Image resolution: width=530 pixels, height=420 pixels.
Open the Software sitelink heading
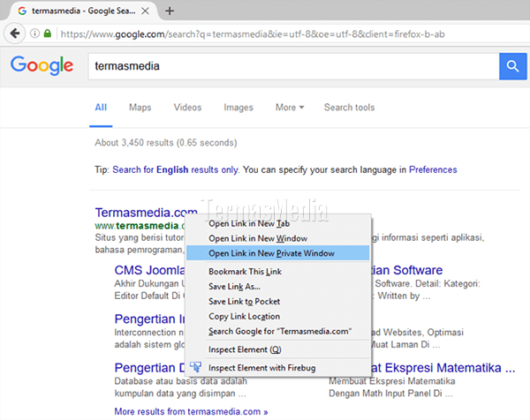pos(407,270)
